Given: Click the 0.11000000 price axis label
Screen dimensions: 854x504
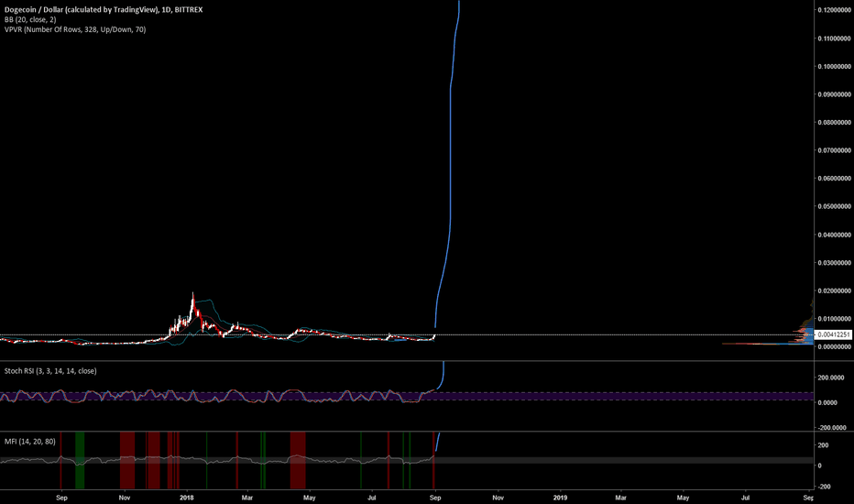Looking at the screenshot, I should [834, 38].
